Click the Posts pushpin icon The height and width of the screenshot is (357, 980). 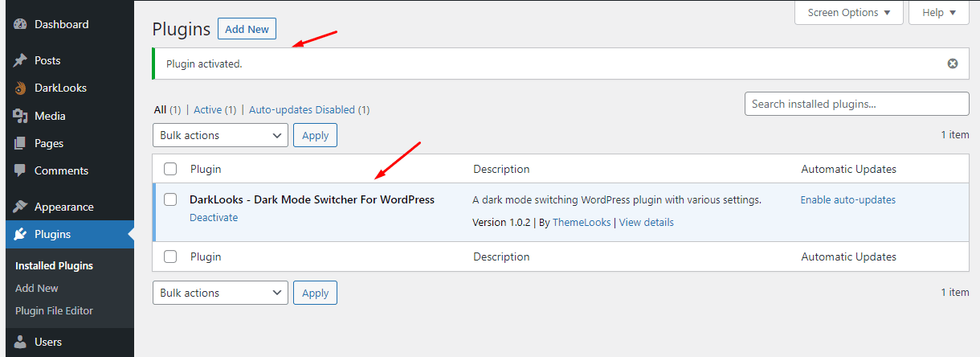tap(21, 60)
